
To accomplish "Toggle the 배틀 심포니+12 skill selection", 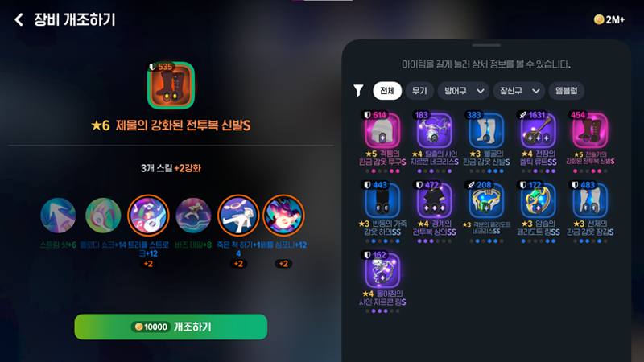I will tap(283, 215).
